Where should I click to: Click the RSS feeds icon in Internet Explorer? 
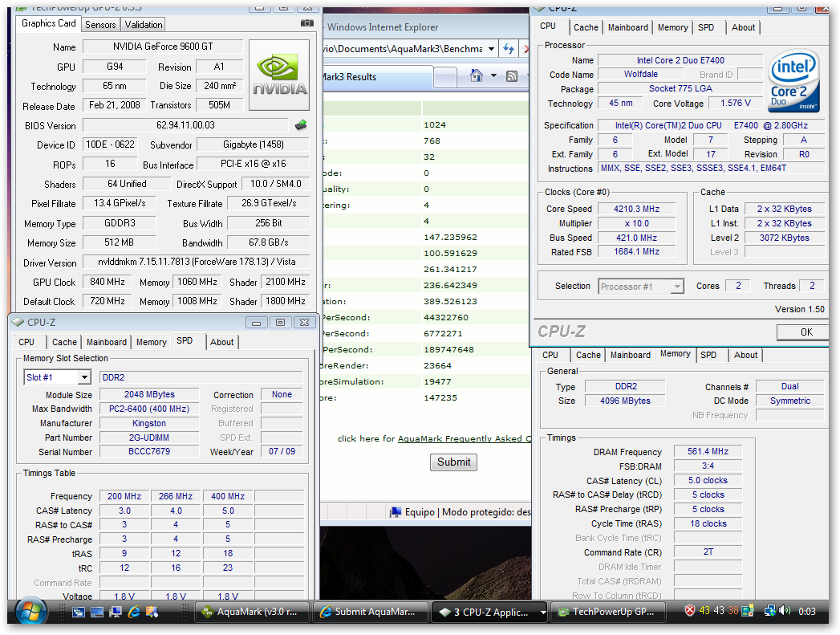tap(512, 76)
